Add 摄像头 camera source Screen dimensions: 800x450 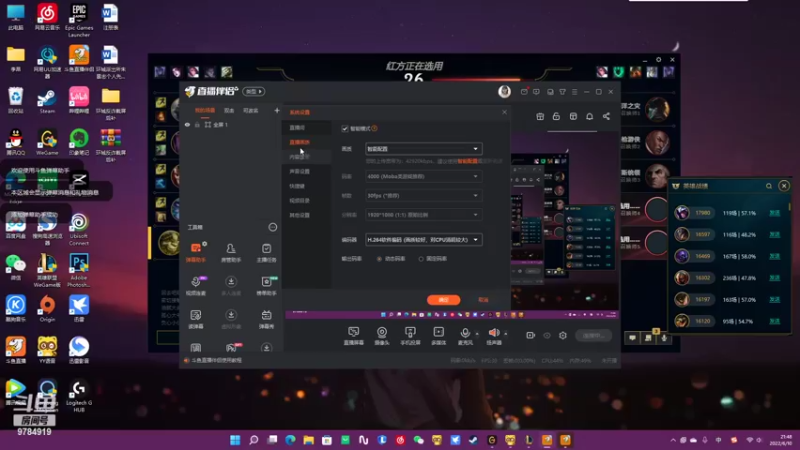(x=382, y=336)
